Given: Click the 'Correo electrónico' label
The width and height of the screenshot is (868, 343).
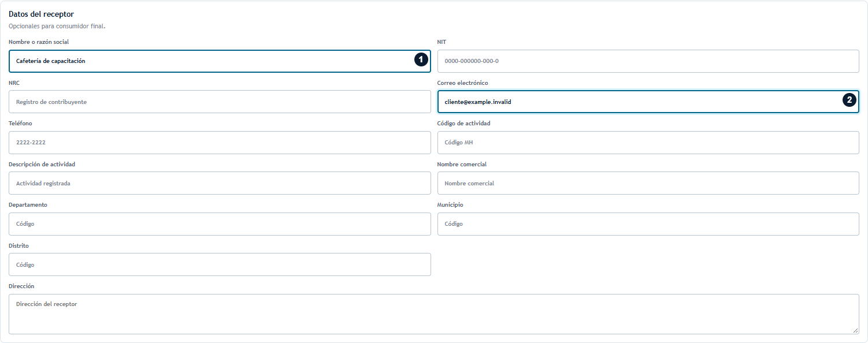Looking at the screenshot, I should tap(462, 83).
